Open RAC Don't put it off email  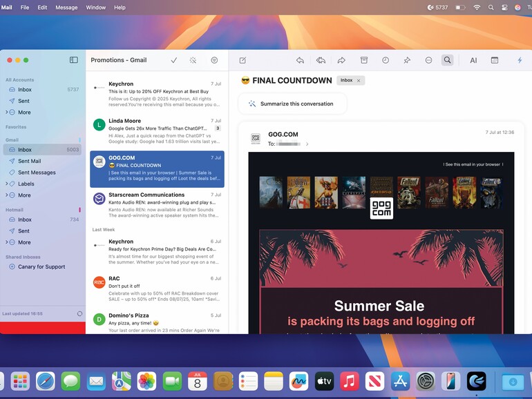pos(157,289)
